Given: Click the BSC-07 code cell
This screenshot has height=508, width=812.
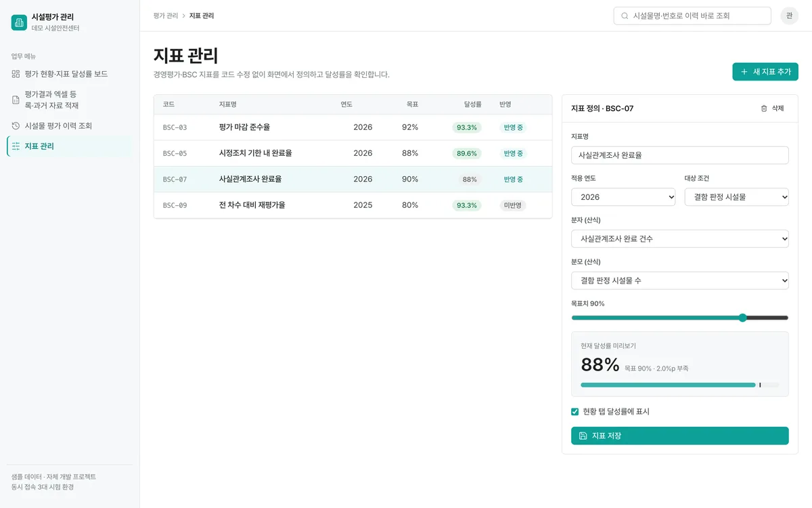Looking at the screenshot, I should click(175, 179).
